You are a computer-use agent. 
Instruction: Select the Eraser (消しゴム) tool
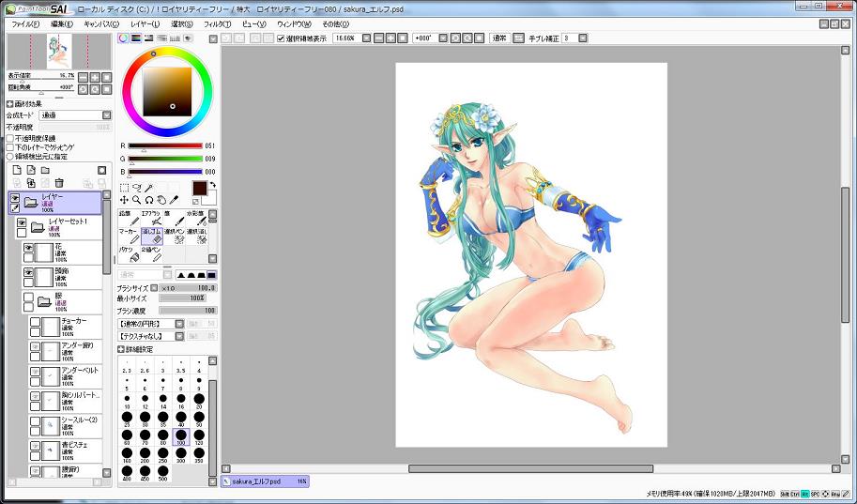point(153,235)
